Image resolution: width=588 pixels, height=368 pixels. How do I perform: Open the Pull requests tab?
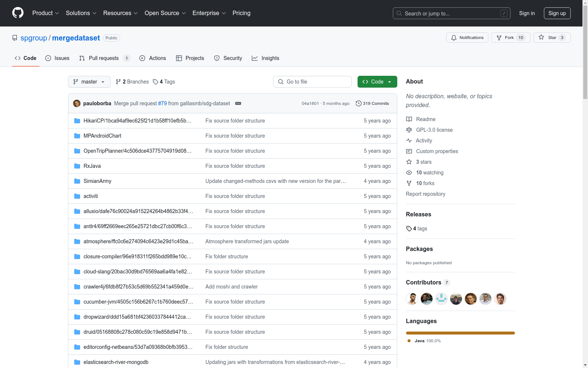click(x=104, y=58)
